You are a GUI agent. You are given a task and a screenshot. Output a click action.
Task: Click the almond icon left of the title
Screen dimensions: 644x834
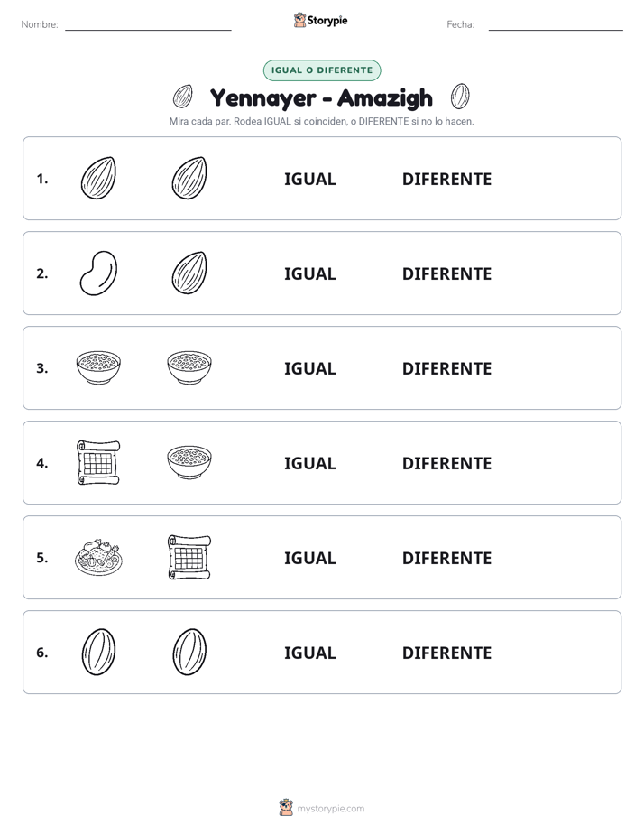183,97
